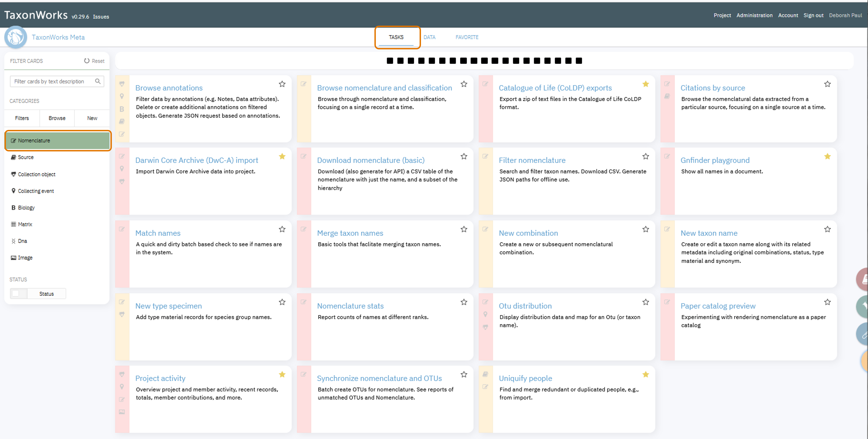Click the TaxonWorks title in header
This screenshot has width=868, height=439.
[36, 15]
